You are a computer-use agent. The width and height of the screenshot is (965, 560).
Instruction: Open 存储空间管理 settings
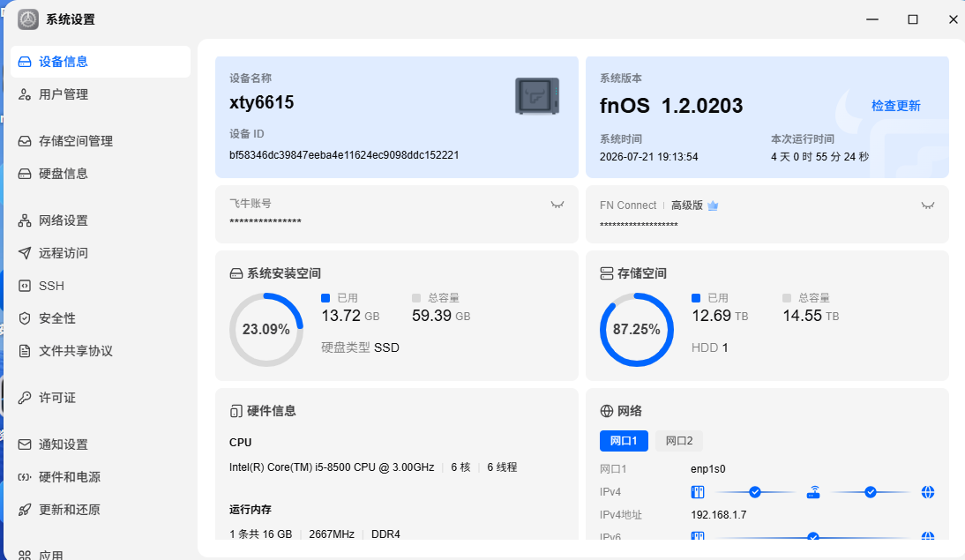(101, 141)
